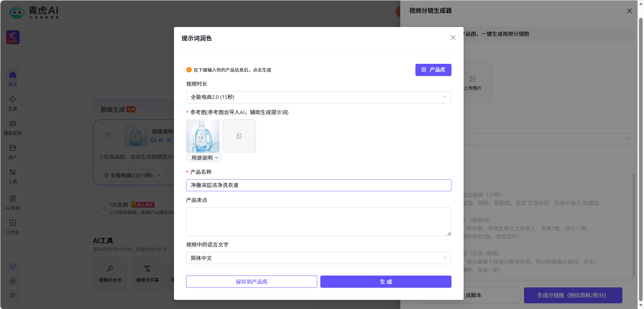644x309 pixels.
Task: Click the storyboard panel script scrollbar
Action: (x=634, y=225)
